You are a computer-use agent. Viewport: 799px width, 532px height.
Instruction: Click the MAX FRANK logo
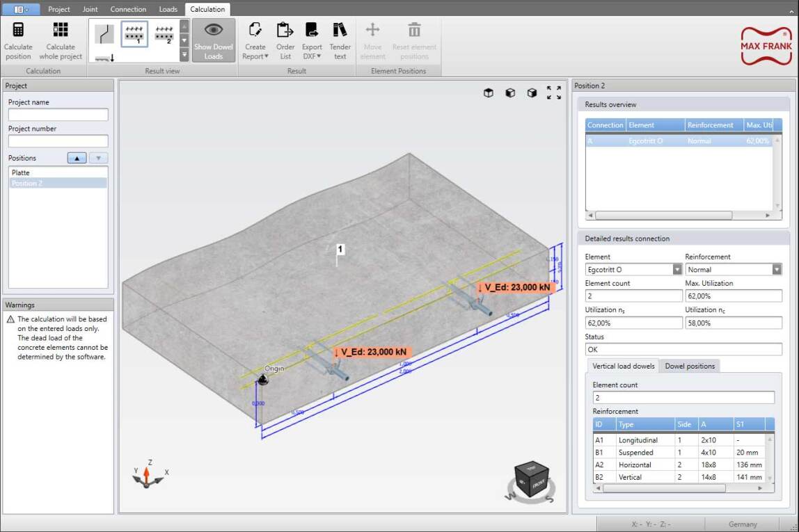click(x=766, y=46)
